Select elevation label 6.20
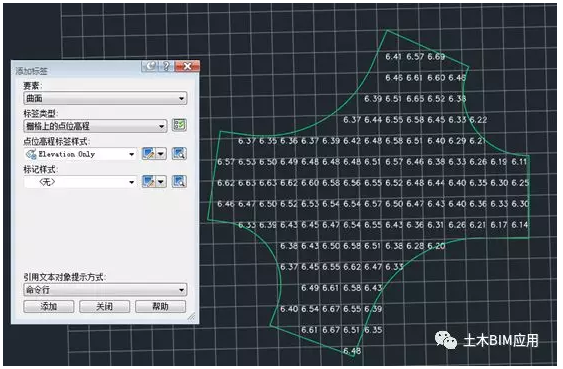Screen dimensions: 563x369 436,246
